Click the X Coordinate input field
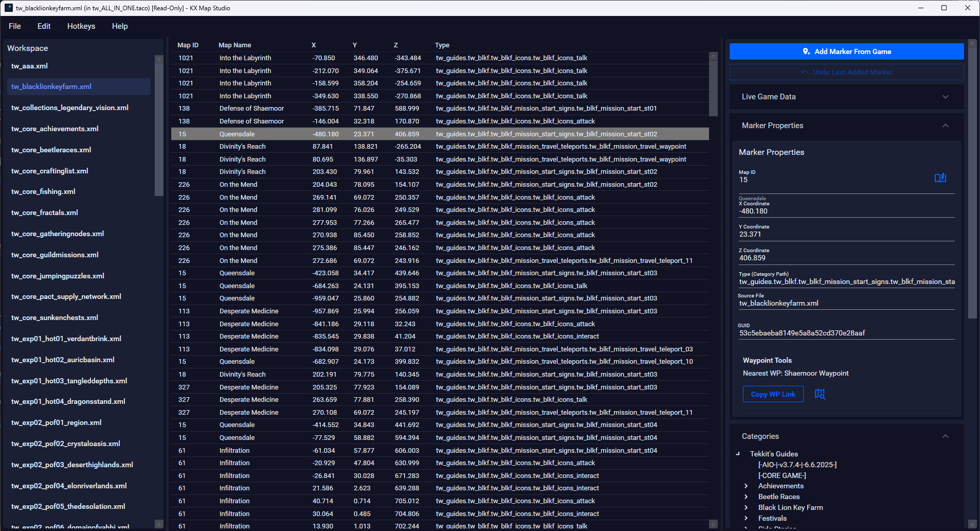 pyautogui.click(x=846, y=211)
